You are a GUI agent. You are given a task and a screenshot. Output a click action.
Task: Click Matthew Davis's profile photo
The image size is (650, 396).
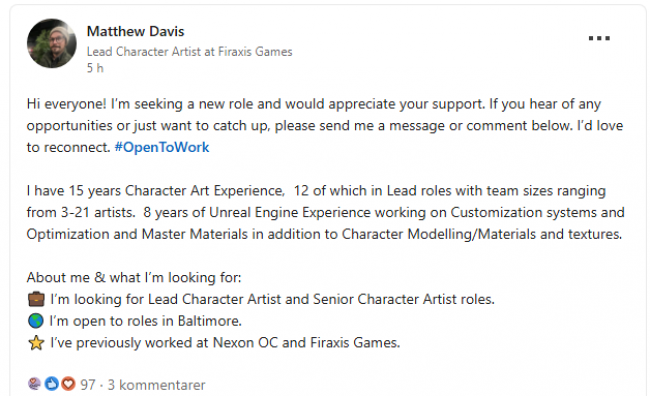point(52,43)
